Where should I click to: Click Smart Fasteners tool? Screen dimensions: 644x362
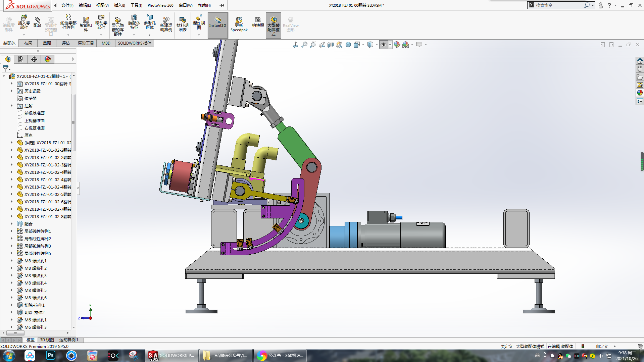[86, 24]
